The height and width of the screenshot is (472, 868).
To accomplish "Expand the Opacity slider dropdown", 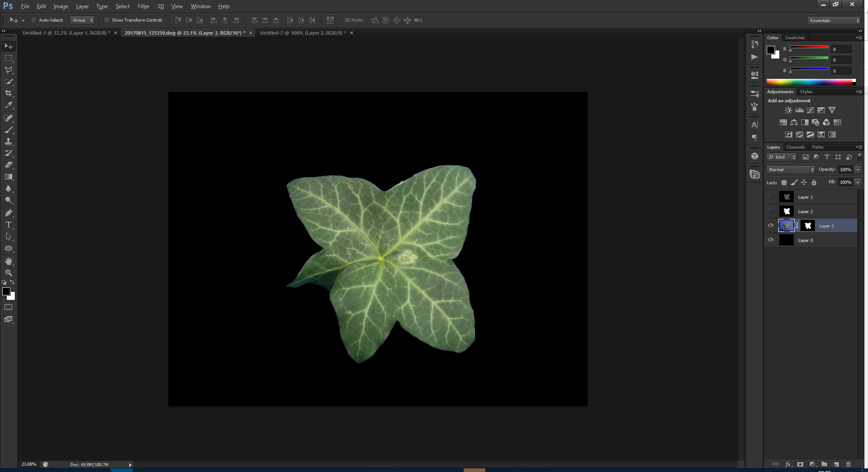I will click(x=858, y=170).
